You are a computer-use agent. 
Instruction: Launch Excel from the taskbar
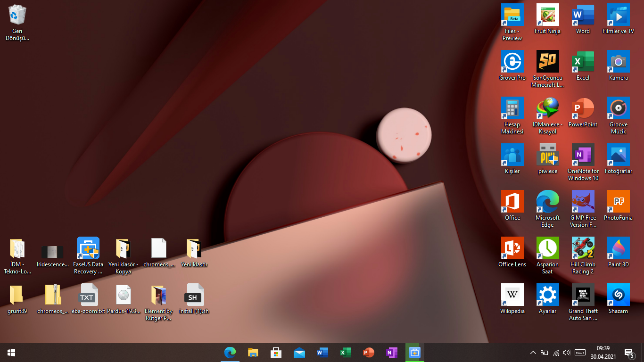point(346,353)
